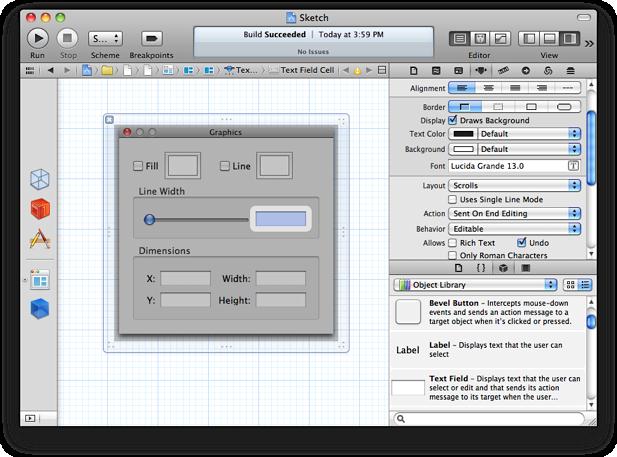Show the dock outline view with bottom-left button
This screenshot has width=617, height=457.
click(x=29, y=418)
